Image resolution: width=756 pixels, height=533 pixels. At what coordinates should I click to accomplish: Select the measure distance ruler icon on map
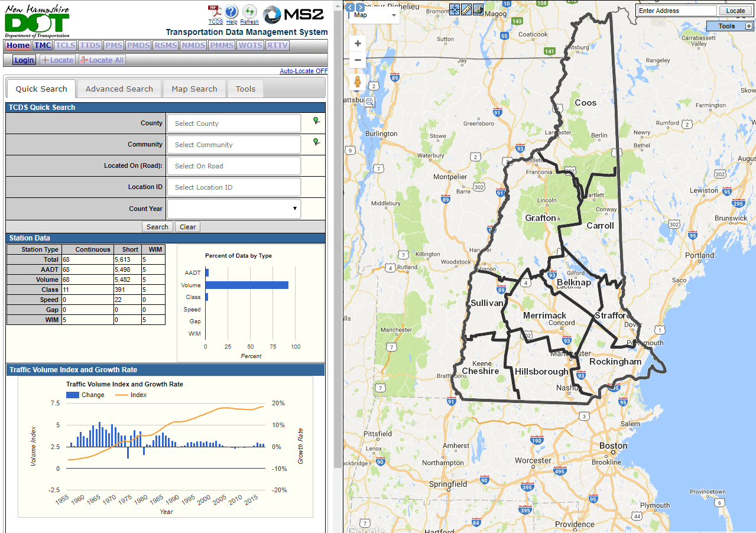pyautogui.click(x=466, y=9)
